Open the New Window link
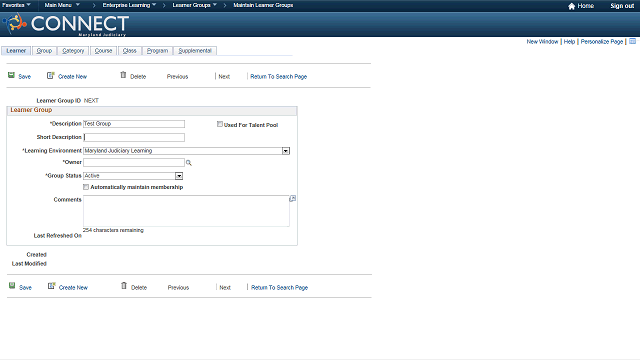 pyautogui.click(x=542, y=42)
